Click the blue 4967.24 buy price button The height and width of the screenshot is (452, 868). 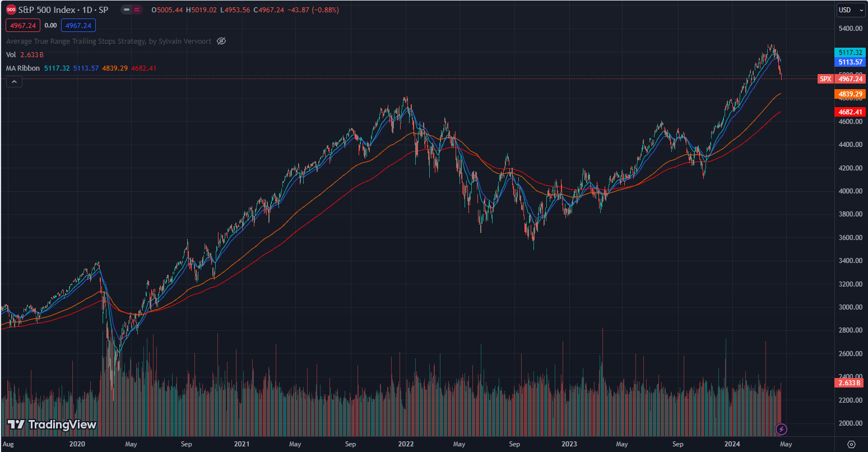[x=78, y=25]
